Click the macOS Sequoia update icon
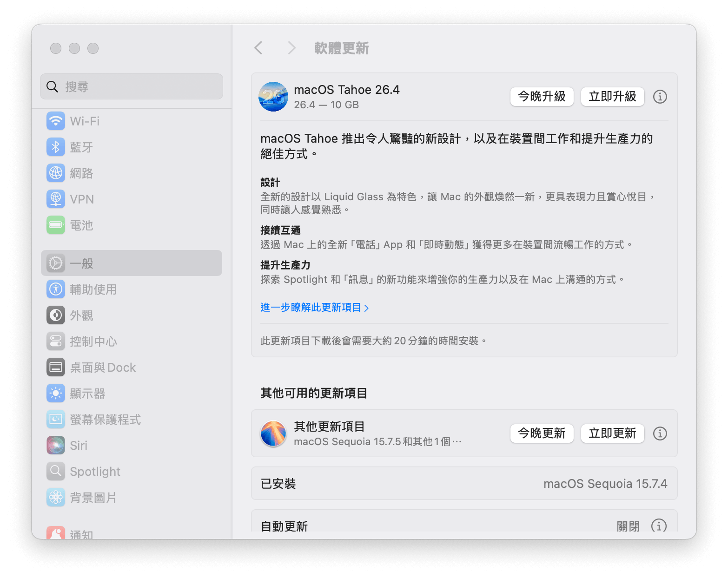This screenshot has height=578, width=728. click(x=273, y=433)
